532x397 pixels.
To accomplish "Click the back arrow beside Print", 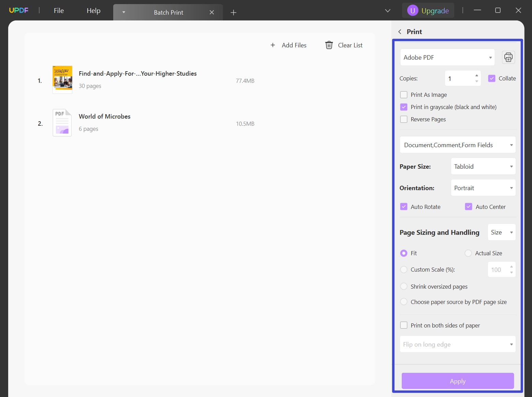I will coord(399,31).
